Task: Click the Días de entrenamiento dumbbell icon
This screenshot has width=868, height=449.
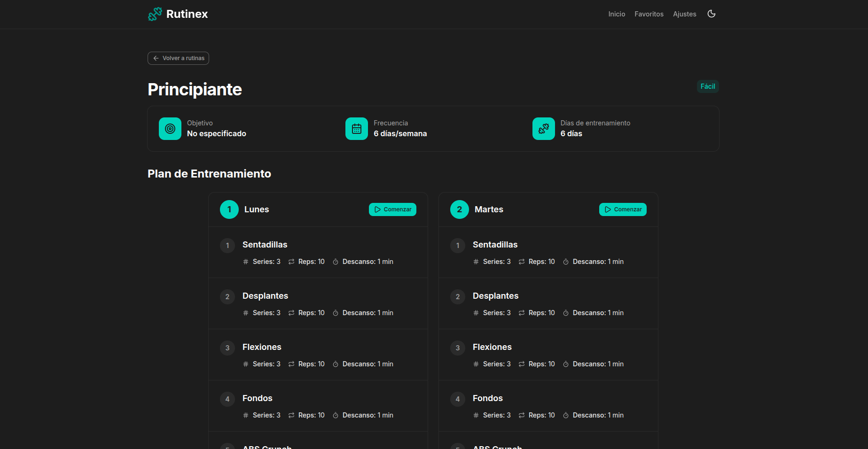Action: point(543,129)
